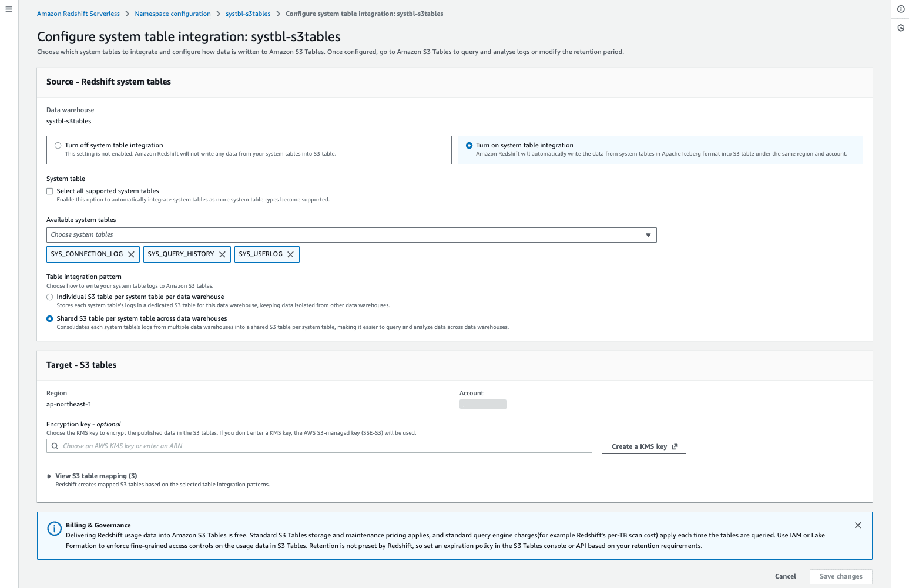Click the Billing & Governance info icon
This screenshot has width=909, height=588.
click(54, 529)
